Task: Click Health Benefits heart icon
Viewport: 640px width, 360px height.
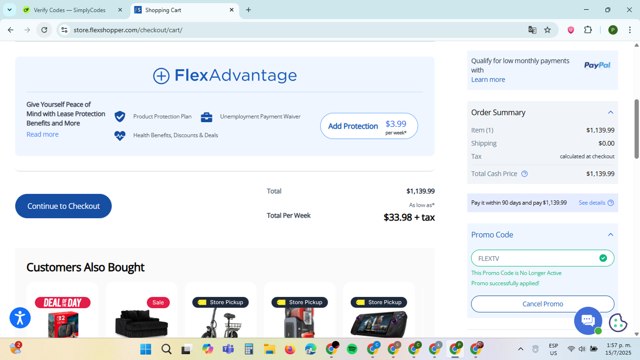Action: point(120,136)
